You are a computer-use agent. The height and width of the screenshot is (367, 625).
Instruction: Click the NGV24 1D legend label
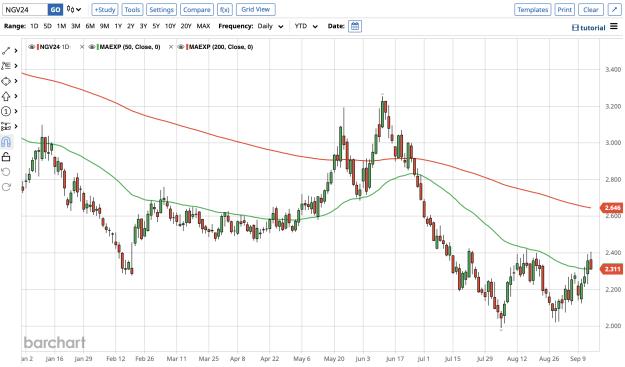pyautogui.click(x=54, y=47)
